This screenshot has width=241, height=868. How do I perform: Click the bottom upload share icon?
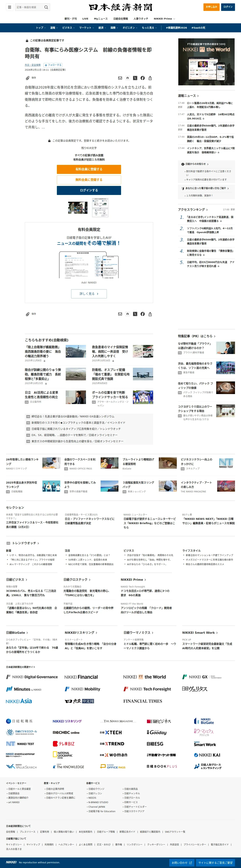click(150, 314)
